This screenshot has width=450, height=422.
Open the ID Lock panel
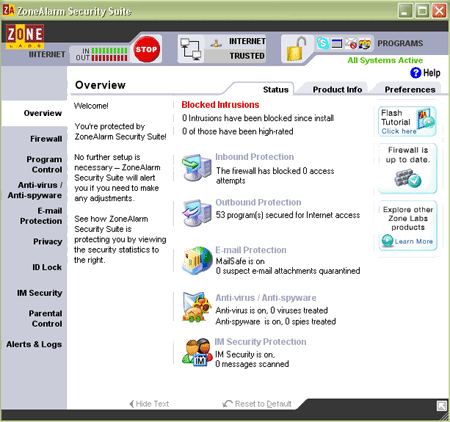point(47,267)
